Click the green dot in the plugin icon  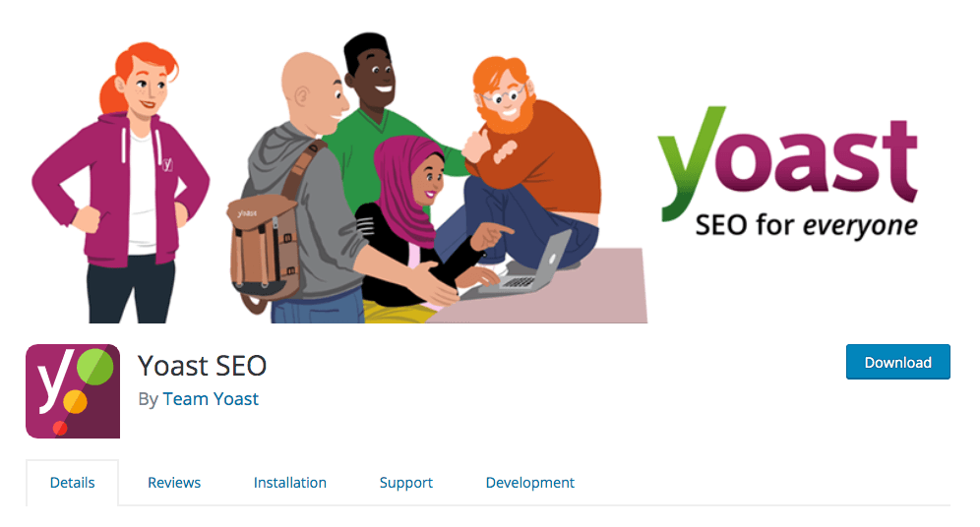95,367
